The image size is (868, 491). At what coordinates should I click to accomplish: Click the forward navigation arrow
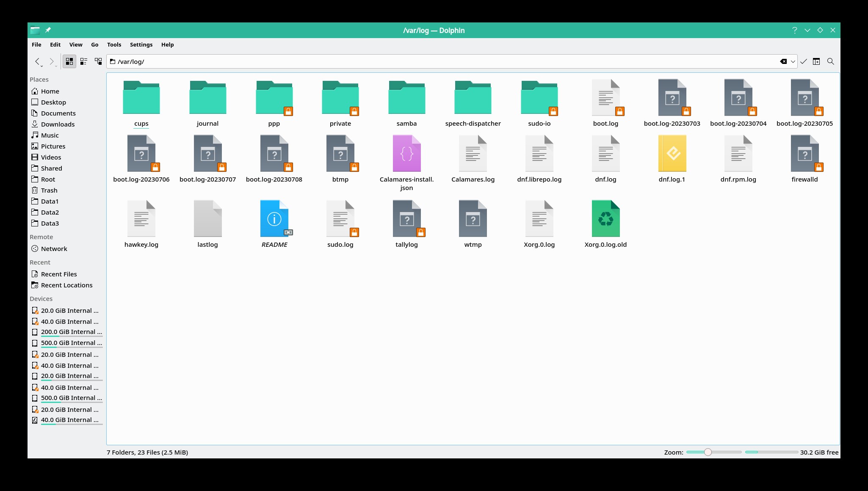(51, 61)
